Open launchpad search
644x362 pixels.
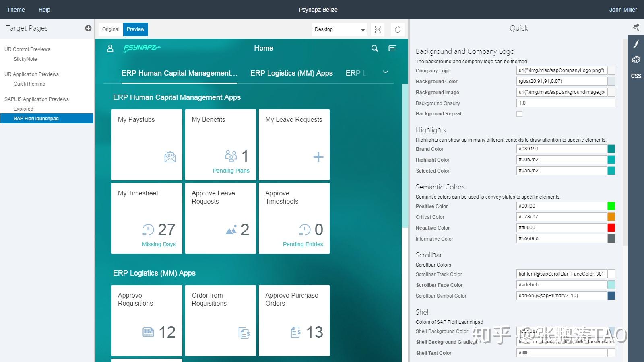pos(375,49)
